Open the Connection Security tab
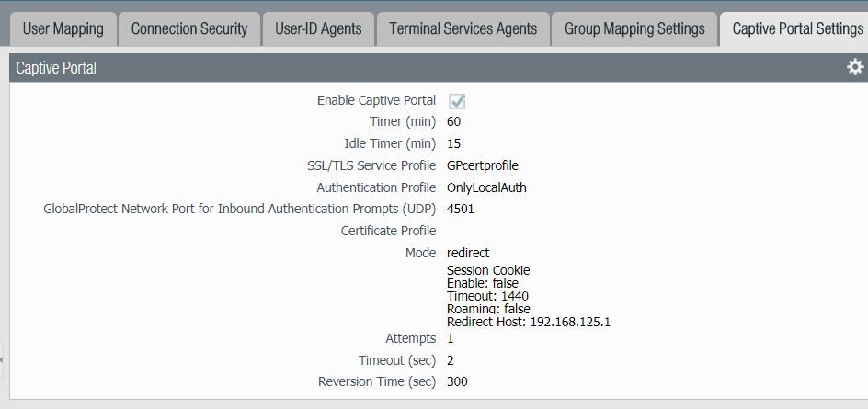 [x=188, y=28]
